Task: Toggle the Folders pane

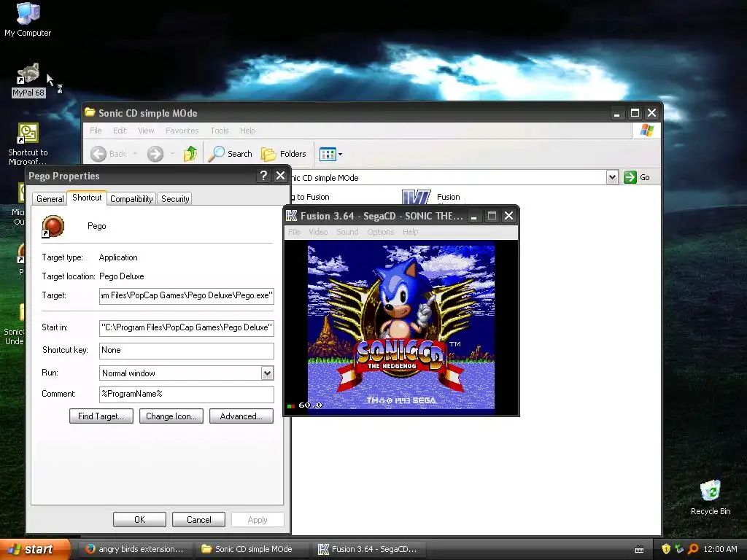Action: [x=284, y=154]
